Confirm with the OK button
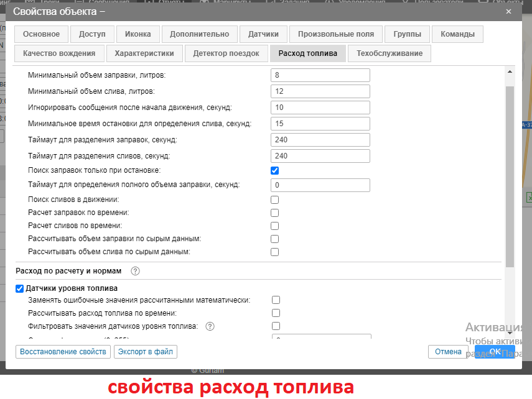 495,352
